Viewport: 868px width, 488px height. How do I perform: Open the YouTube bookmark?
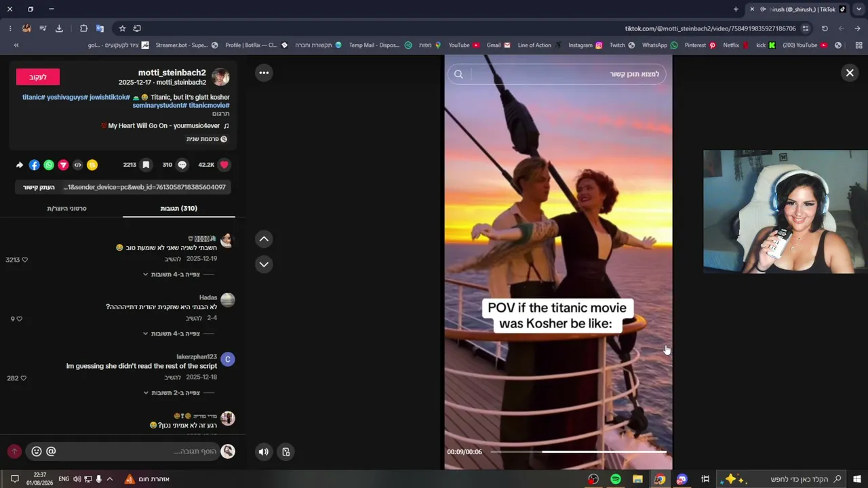pyautogui.click(x=464, y=45)
